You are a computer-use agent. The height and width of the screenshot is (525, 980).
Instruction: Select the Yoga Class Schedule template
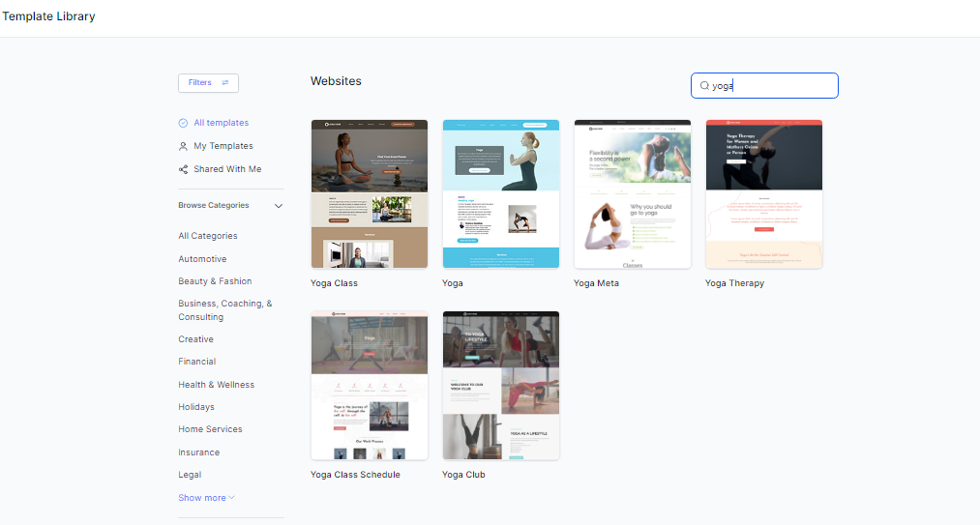369,385
